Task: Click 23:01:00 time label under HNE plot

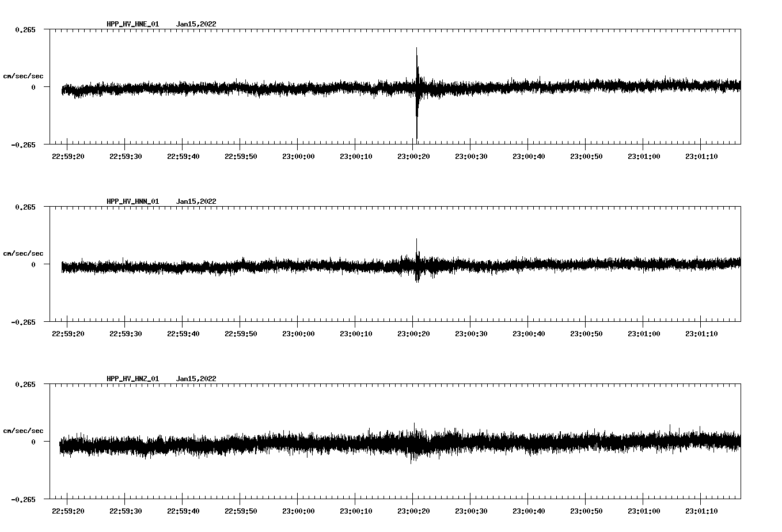Action: tap(644, 157)
